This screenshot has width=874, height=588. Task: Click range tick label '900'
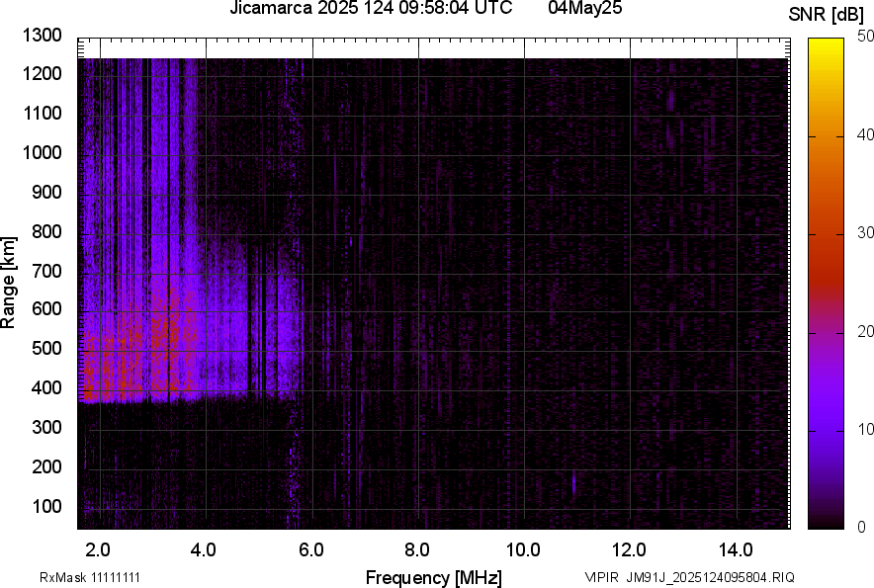(x=46, y=192)
